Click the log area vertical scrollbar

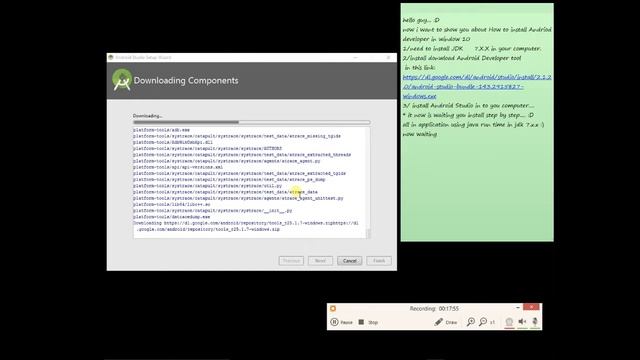[x=368, y=182]
